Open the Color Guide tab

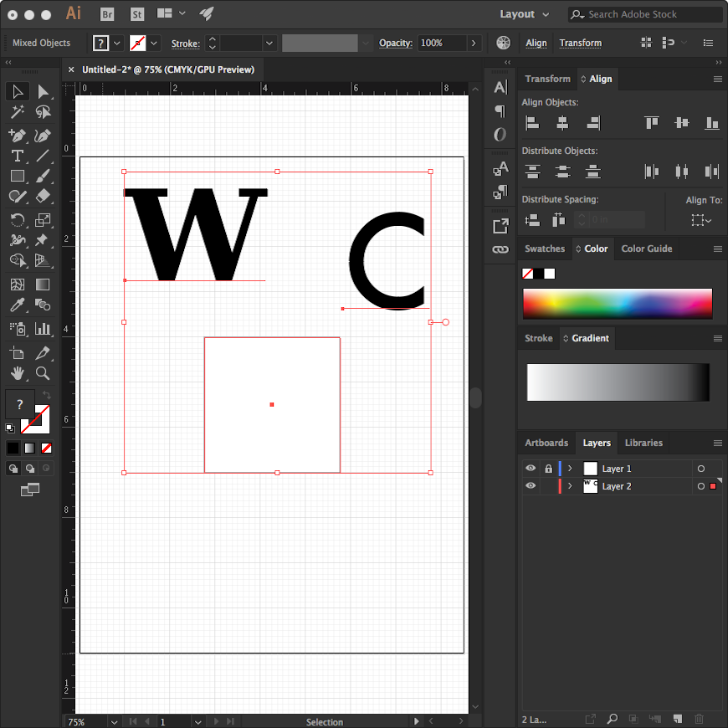(x=647, y=249)
